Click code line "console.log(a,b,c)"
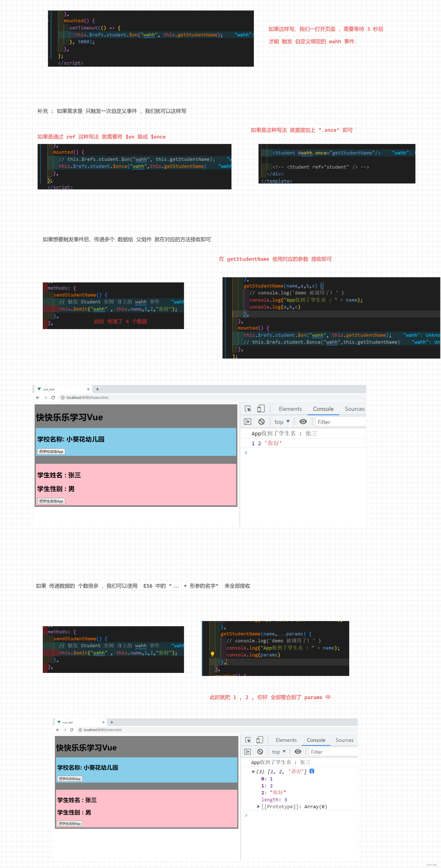 275,307
